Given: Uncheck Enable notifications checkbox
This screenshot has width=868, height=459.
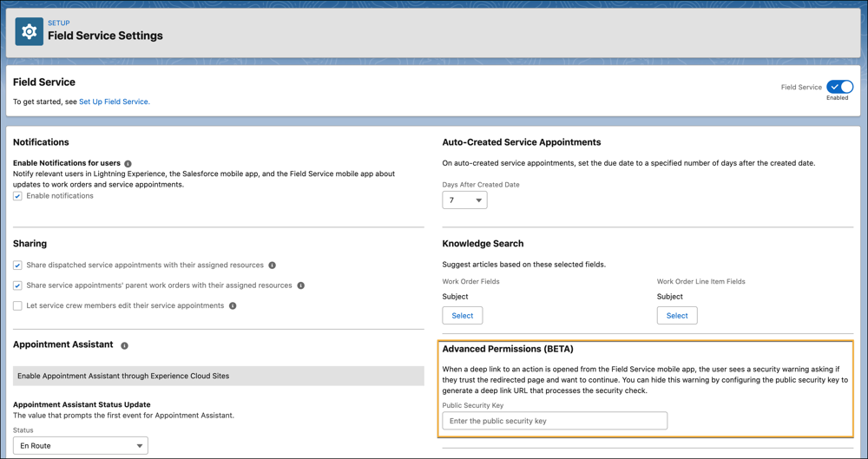Looking at the screenshot, I should pyautogui.click(x=17, y=196).
